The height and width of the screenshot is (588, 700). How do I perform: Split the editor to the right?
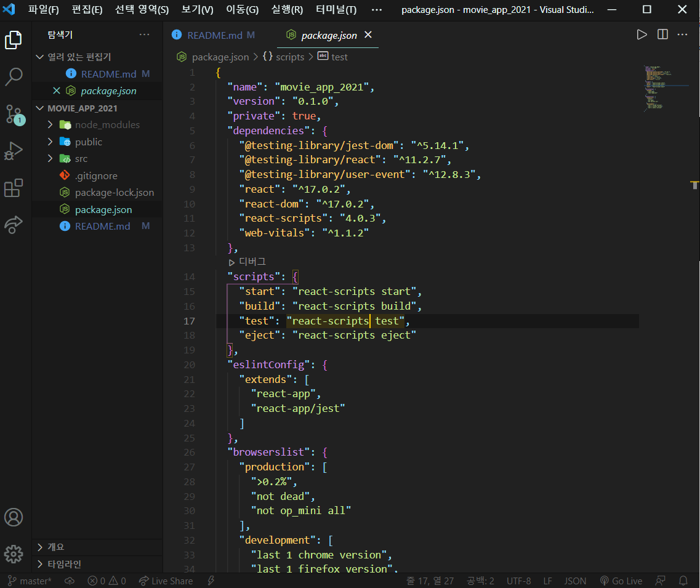point(662,35)
